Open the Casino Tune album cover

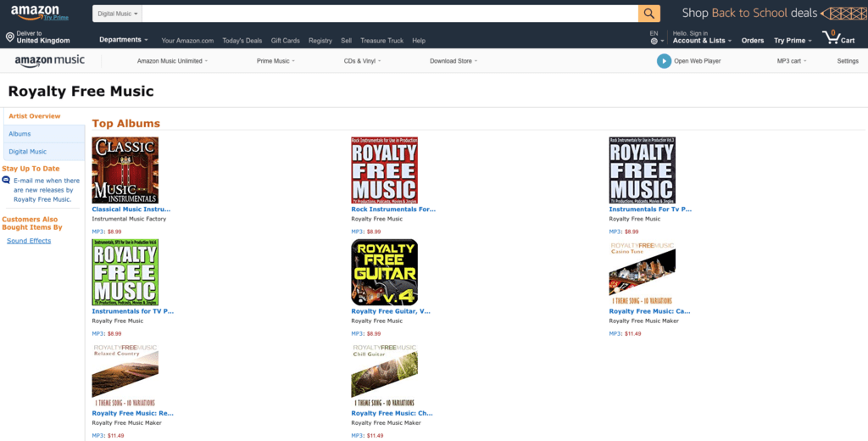coord(643,272)
